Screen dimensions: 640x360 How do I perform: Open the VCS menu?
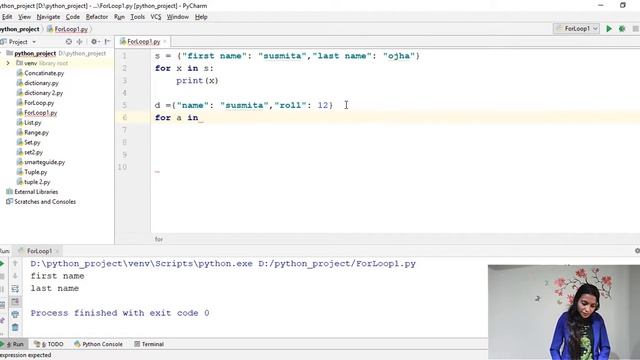point(156,17)
